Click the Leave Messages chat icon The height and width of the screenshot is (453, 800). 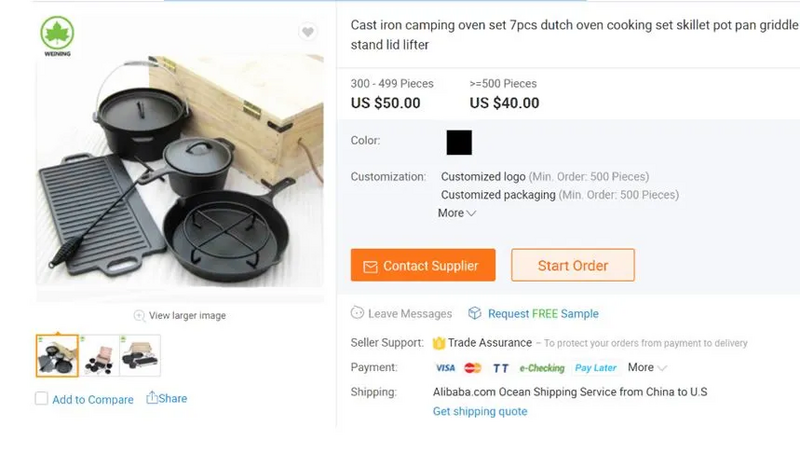358,314
